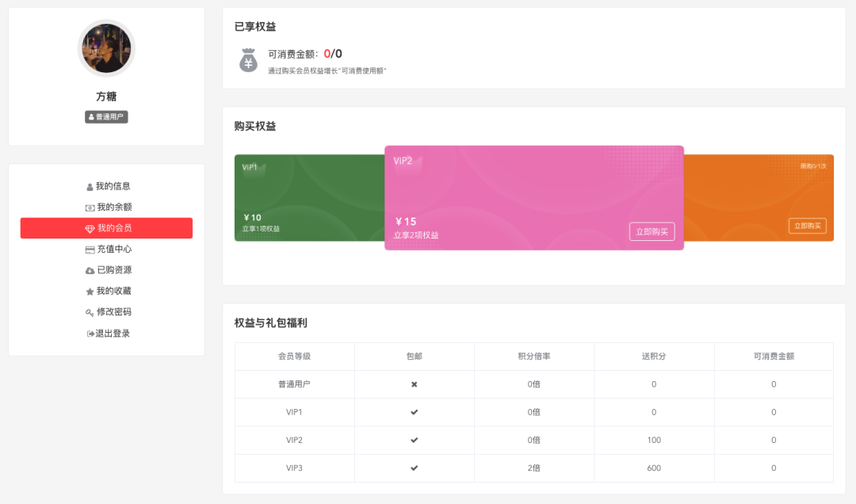Open the 我的信息 menu item
Viewport: 856px width, 504px height.
113,186
